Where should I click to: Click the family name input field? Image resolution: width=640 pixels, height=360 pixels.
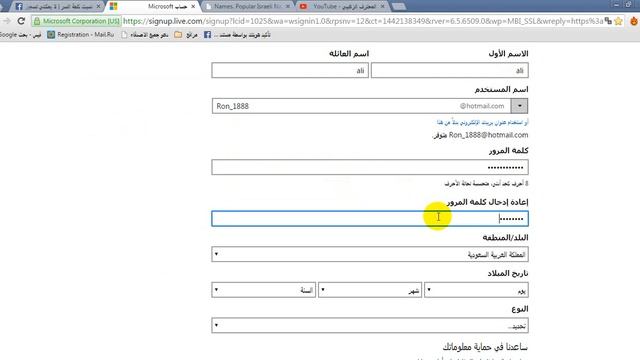[290, 70]
